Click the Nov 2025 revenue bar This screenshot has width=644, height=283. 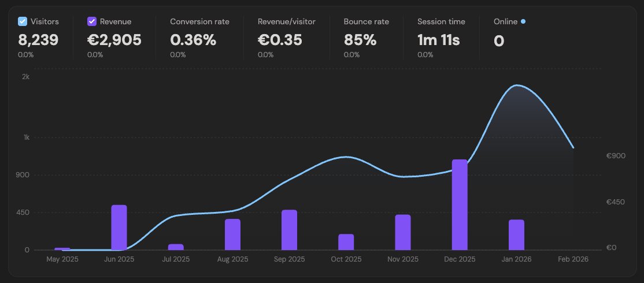(x=403, y=232)
